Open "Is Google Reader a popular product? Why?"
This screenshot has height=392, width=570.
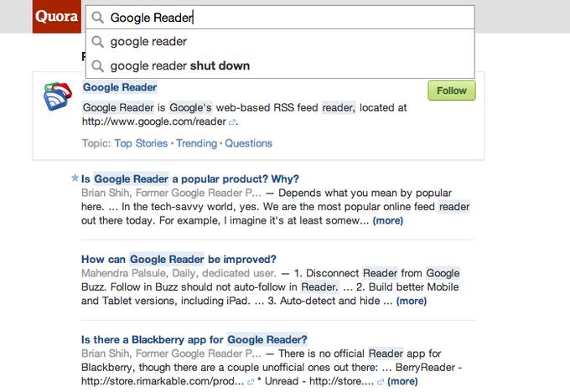coord(189,178)
